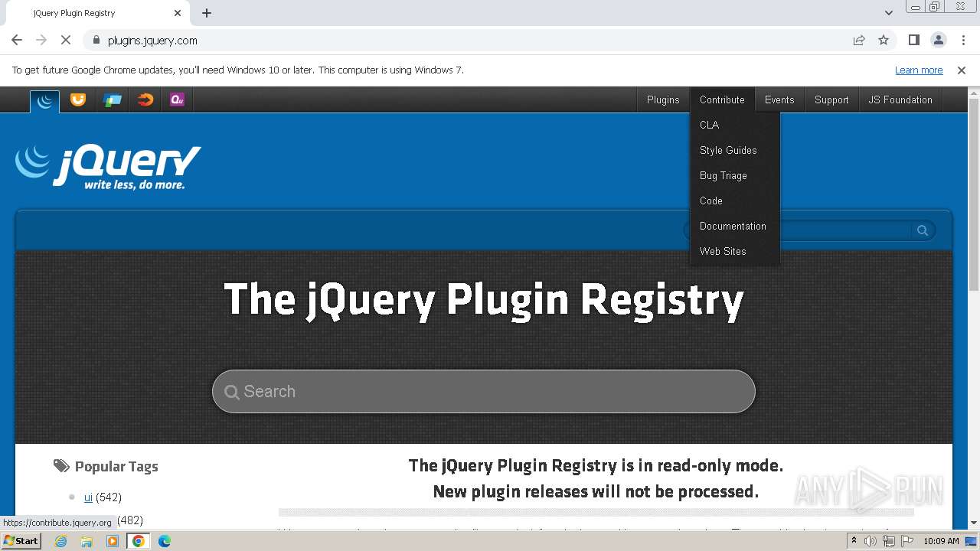
Task: Click the magnifier icon in the header search box
Action: pos(923,230)
